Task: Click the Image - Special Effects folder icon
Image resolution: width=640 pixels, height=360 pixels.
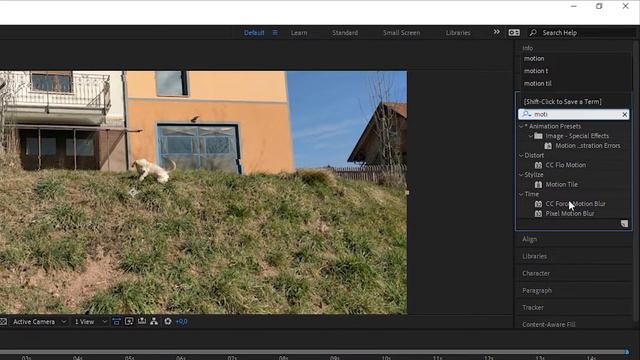Action: (x=539, y=136)
